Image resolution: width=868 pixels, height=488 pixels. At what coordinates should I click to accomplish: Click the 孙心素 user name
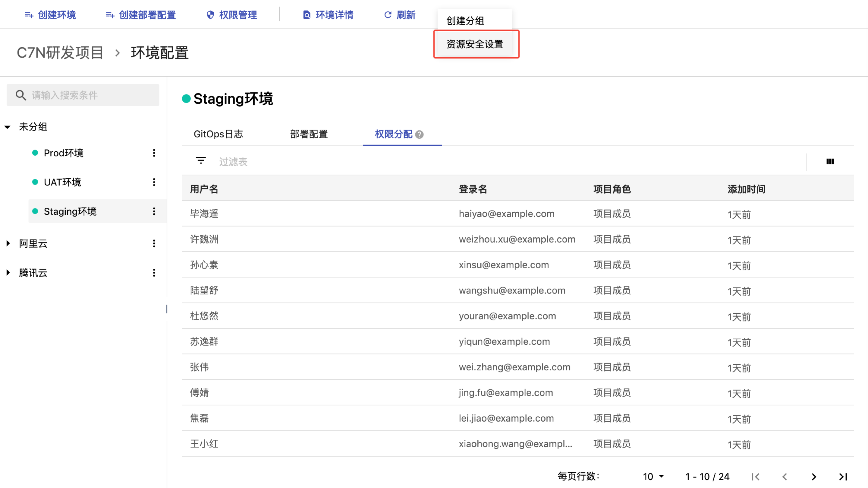(x=204, y=265)
